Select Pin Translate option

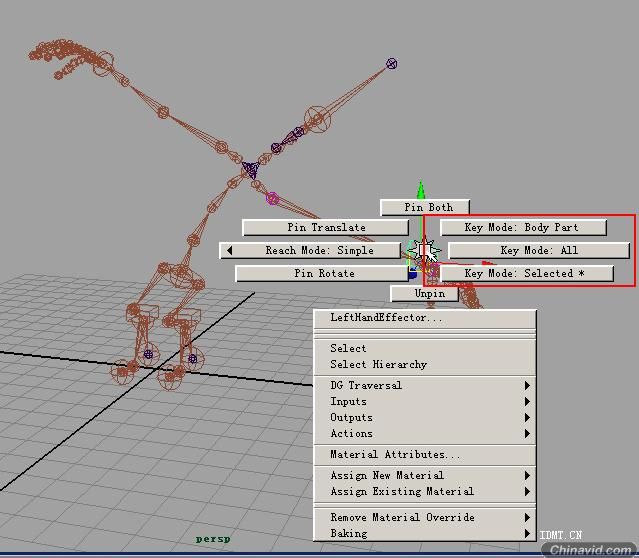coord(326,227)
